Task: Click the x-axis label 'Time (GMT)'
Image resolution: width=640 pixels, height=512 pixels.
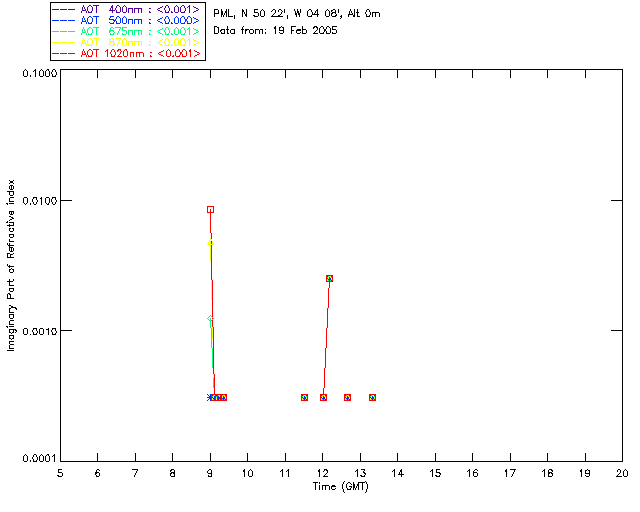Action: tap(340, 486)
